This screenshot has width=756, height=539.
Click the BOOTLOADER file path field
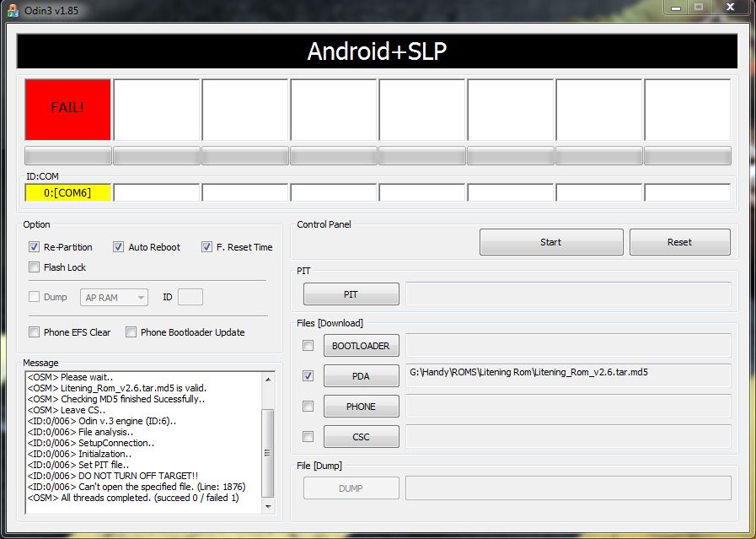568,346
